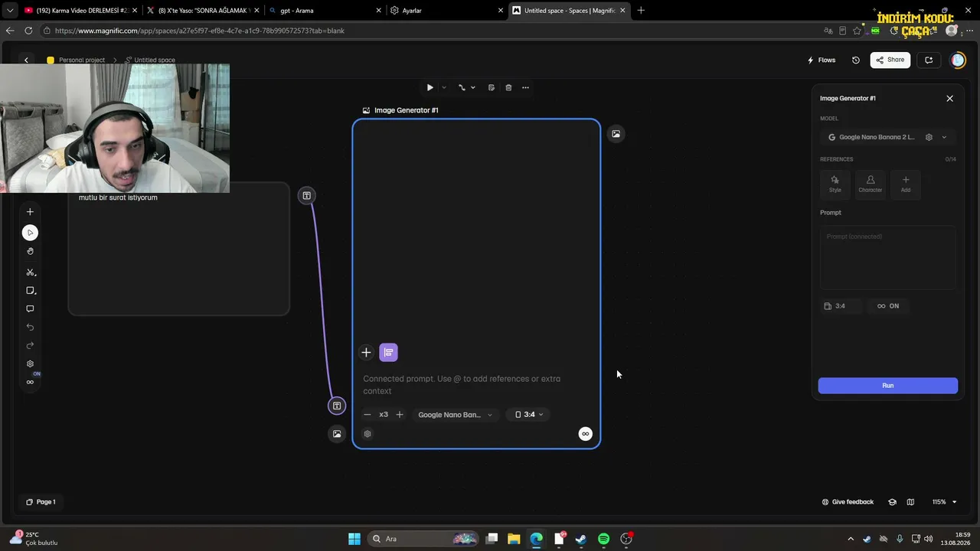The image size is (980, 551).
Task: Expand the model dropdown in side panel
Action: tap(944, 138)
